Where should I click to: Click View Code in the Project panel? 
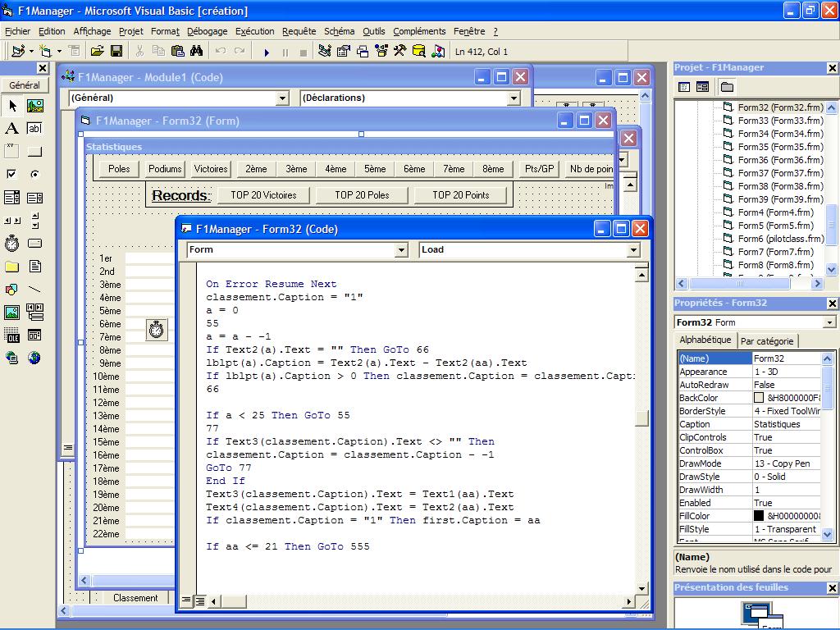point(683,87)
